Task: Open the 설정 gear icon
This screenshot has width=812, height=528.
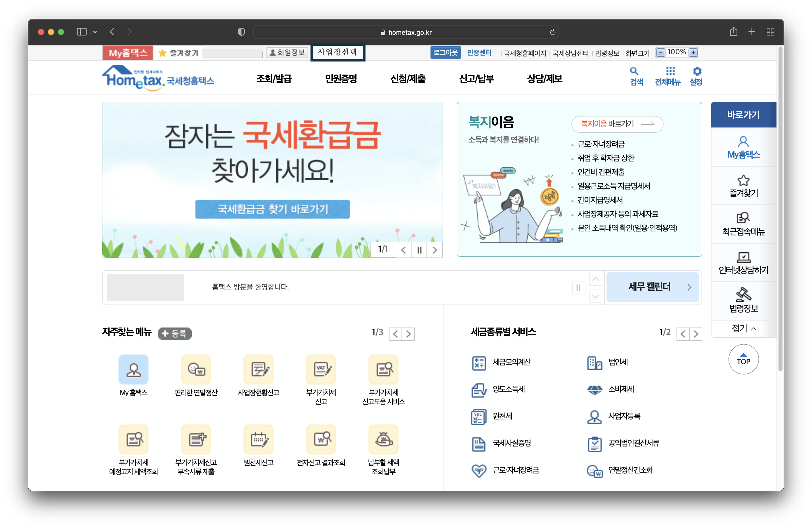Action: (696, 76)
